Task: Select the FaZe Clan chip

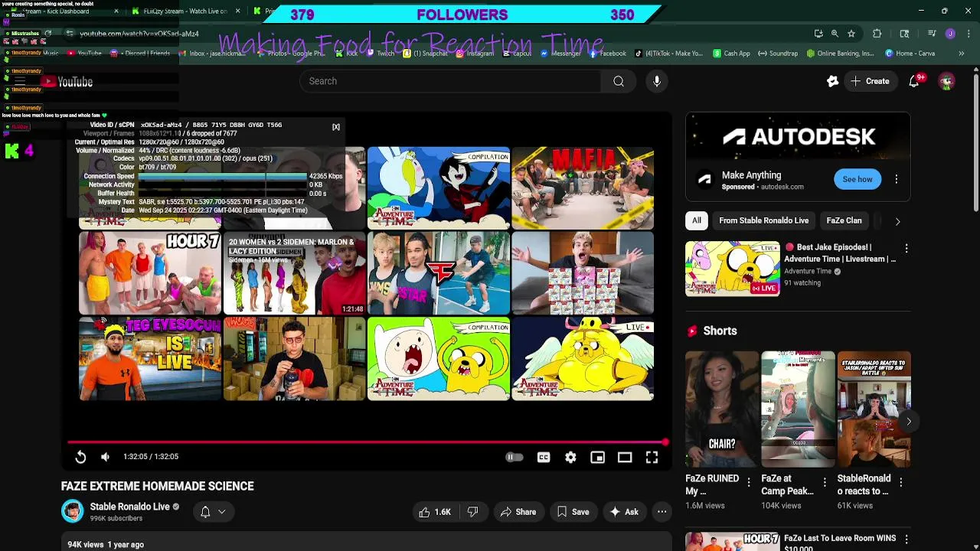Action: click(x=844, y=220)
